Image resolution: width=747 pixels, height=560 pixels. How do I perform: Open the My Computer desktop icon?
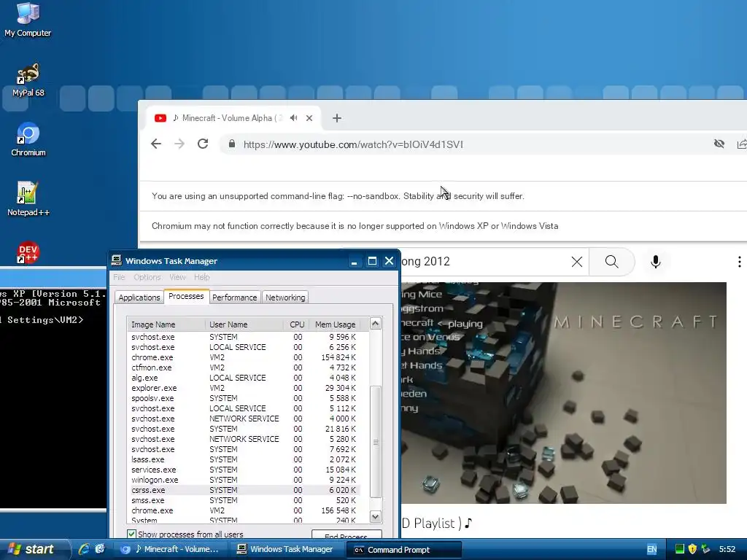click(28, 19)
